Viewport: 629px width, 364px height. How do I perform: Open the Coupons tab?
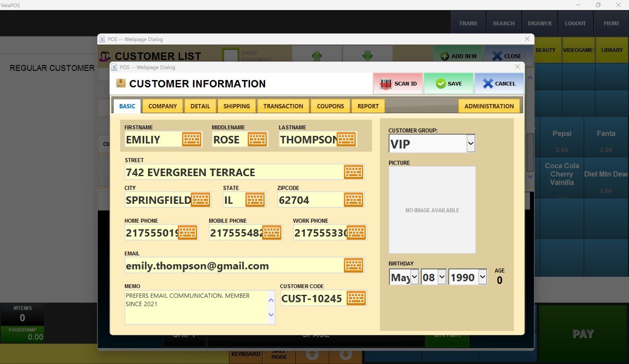tap(330, 106)
